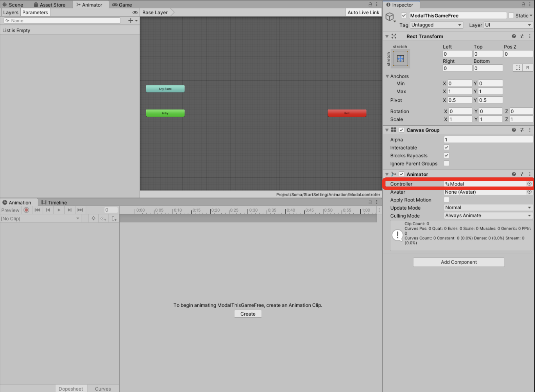Image resolution: width=535 pixels, height=392 pixels.
Task: Step to next keyframe in Animation
Action: click(70, 210)
